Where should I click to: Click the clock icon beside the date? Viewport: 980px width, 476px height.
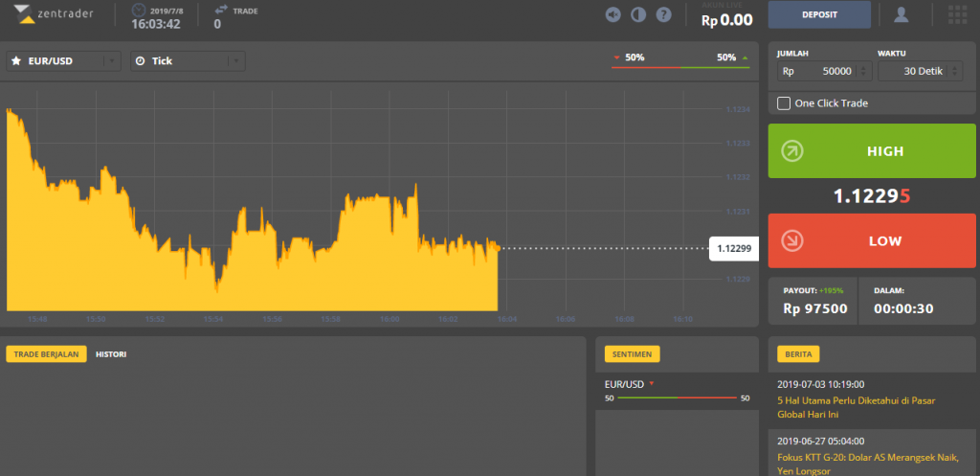(x=139, y=11)
